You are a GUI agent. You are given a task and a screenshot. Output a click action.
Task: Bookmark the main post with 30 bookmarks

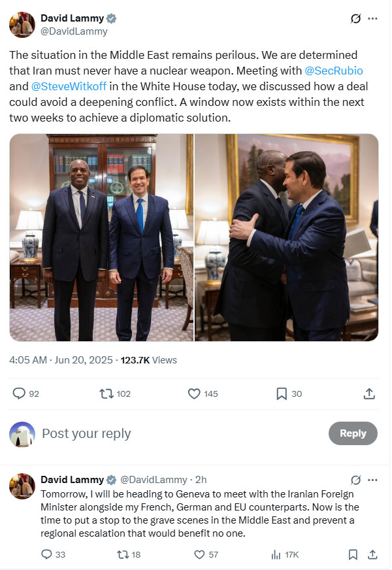[x=282, y=394]
